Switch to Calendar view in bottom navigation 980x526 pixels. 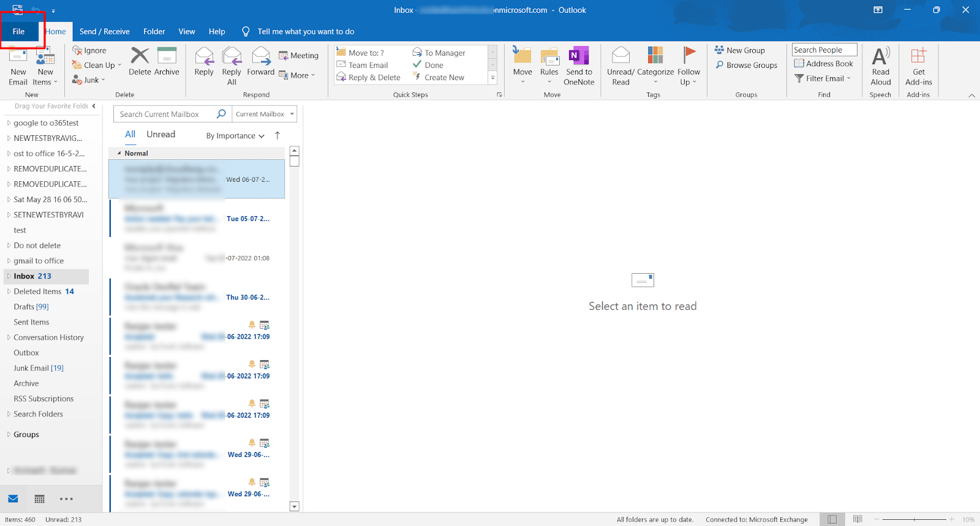tap(40, 499)
